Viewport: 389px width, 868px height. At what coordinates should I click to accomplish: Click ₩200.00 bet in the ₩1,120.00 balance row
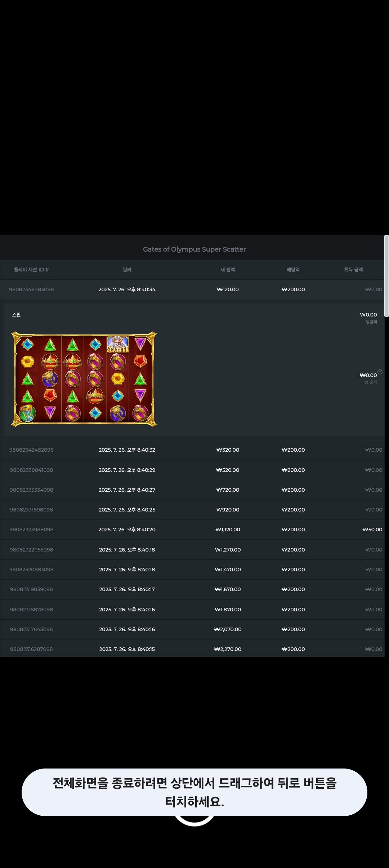point(293,530)
